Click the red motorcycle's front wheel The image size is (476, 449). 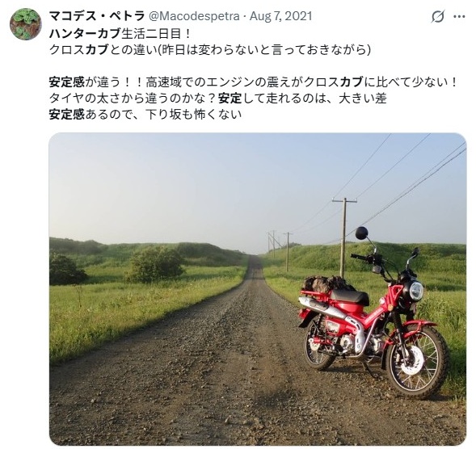(418, 363)
